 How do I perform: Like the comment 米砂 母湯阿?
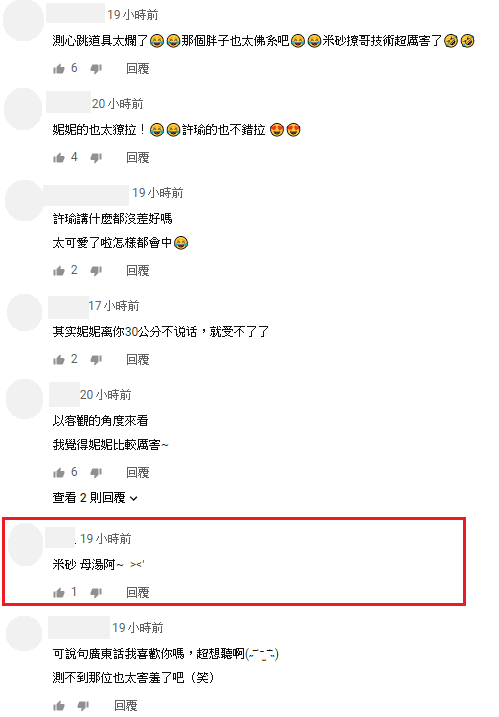[59, 593]
